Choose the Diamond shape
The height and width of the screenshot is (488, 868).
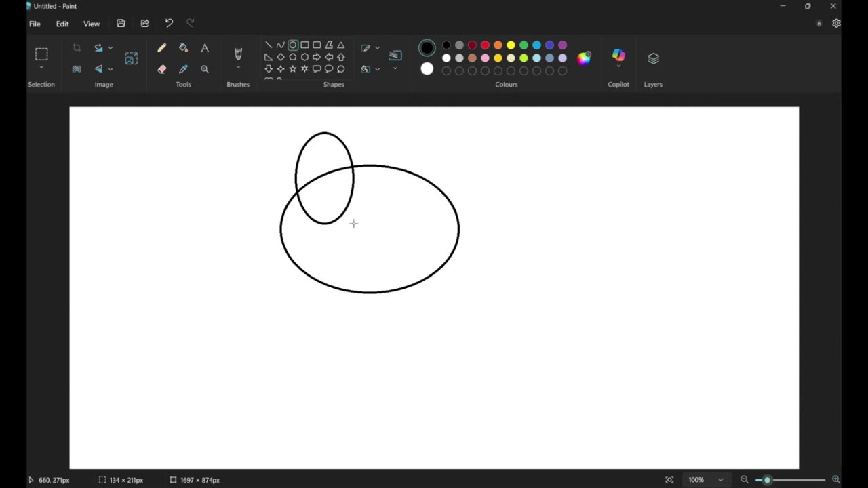click(x=281, y=57)
